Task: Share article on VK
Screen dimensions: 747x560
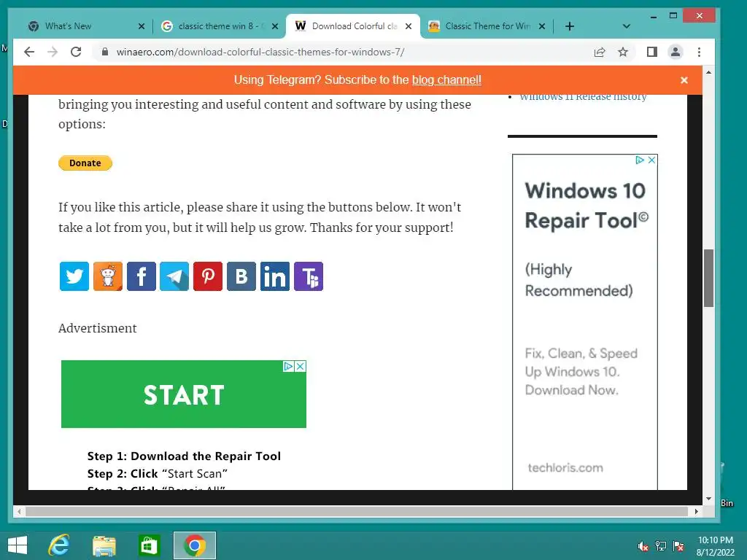Action: 241,276
